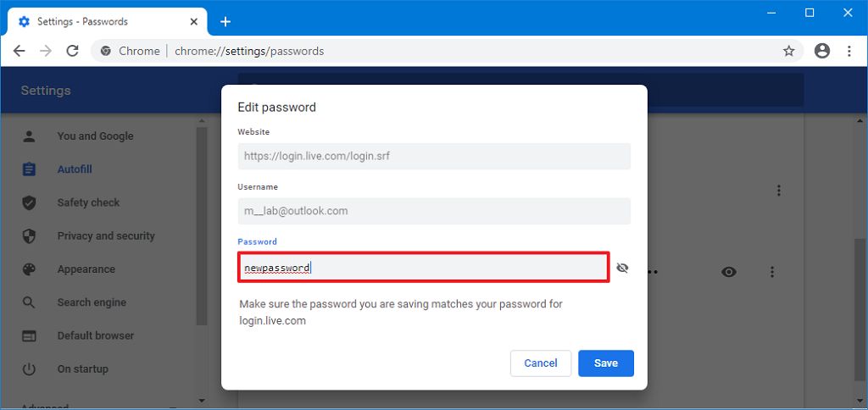Open the Chrome profile avatar menu

pos(821,51)
